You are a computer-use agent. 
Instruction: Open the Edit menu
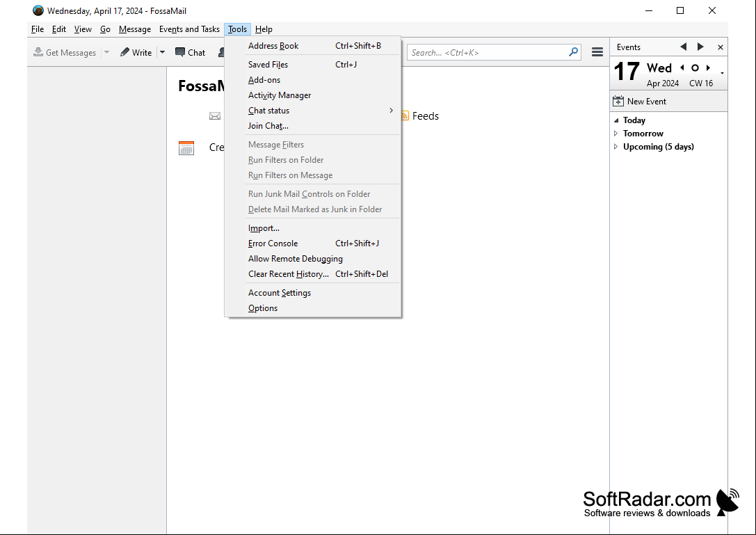[59, 29]
